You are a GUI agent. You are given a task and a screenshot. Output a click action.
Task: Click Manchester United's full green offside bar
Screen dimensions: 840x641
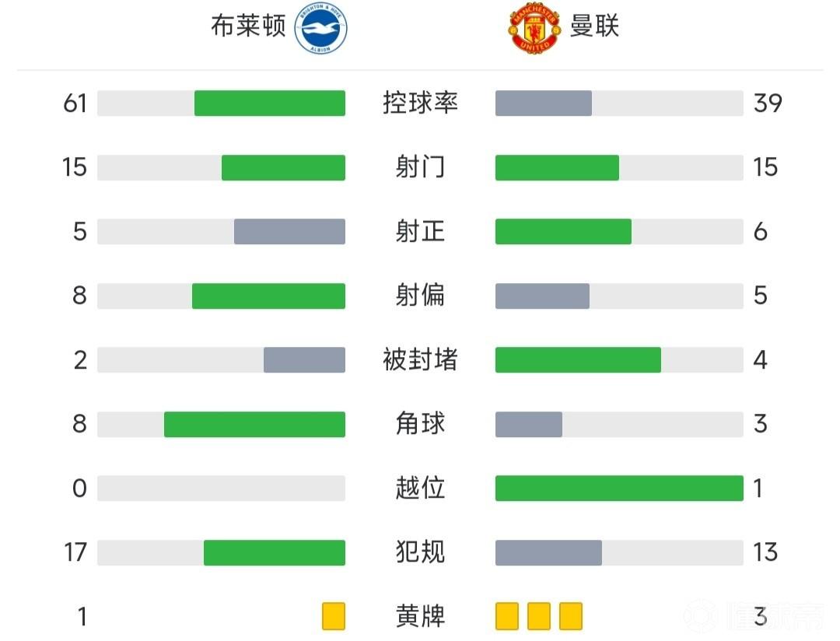[x=619, y=489]
